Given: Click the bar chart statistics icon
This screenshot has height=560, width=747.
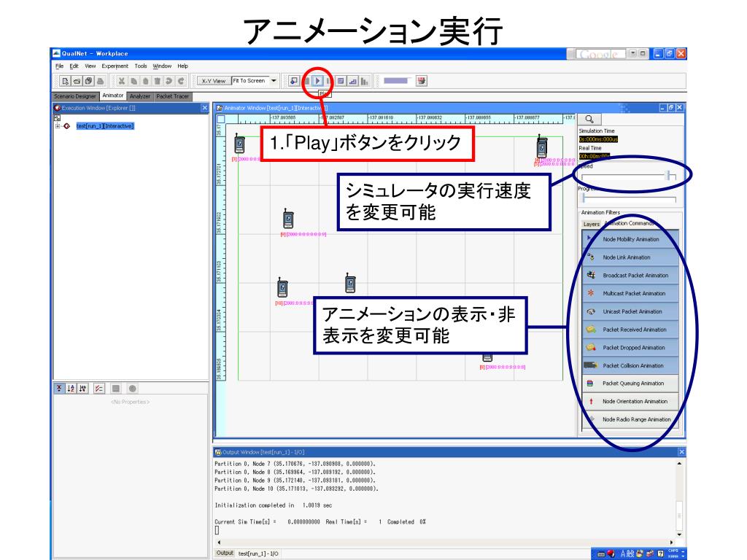Looking at the screenshot, I should (365, 81).
